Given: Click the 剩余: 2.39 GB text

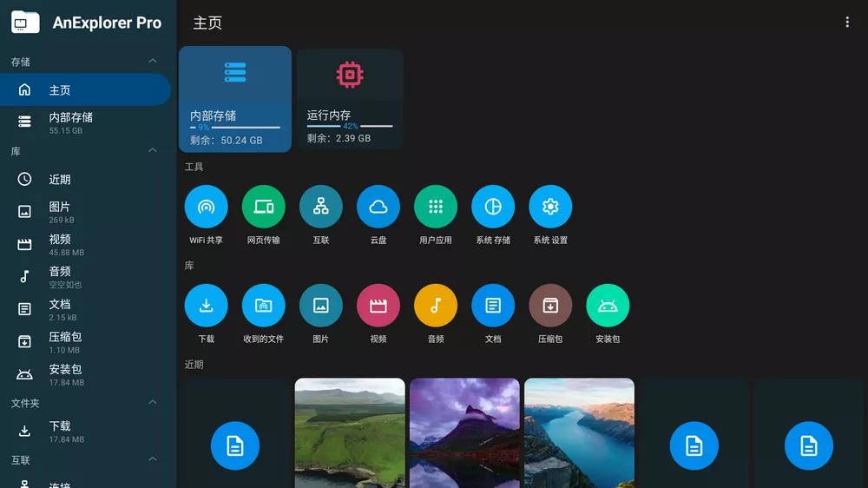Looking at the screenshot, I should pyautogui.click(x=339, y=138).
